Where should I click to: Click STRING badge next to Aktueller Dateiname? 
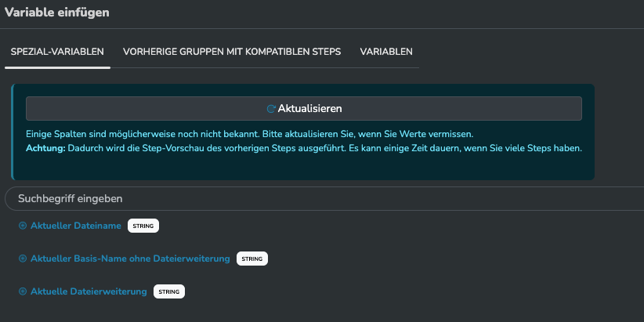point(143,226)
